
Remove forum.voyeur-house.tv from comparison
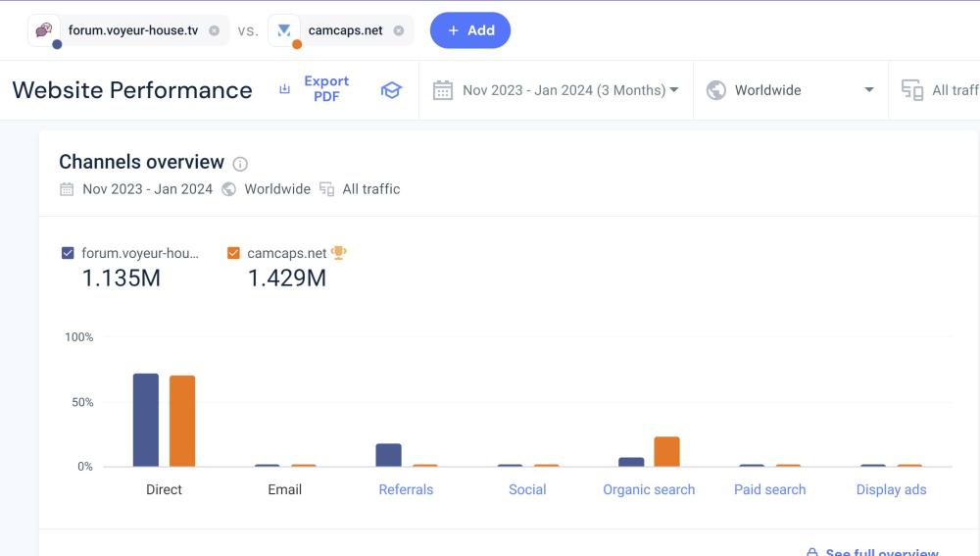tap(215, 30)
